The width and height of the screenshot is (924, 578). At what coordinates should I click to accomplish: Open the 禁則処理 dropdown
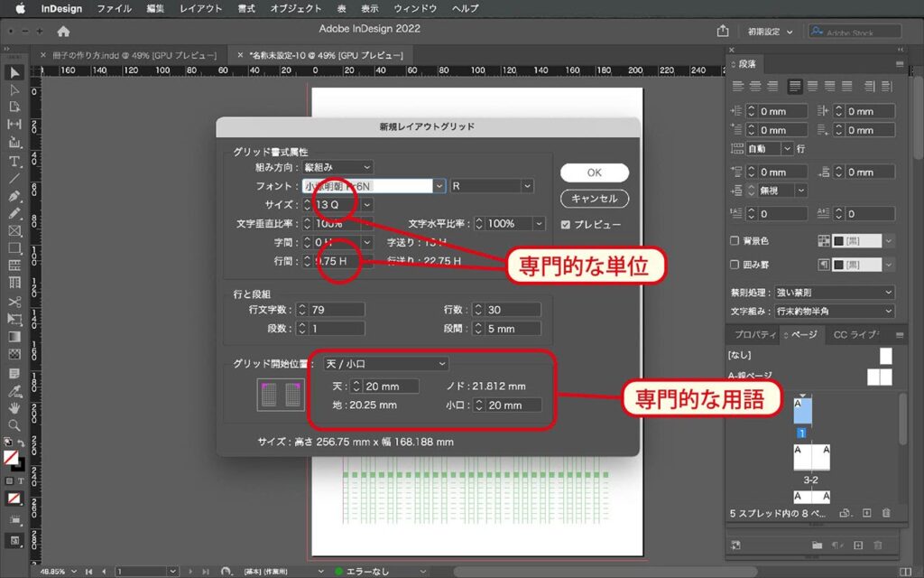click(x=835, y=293)
